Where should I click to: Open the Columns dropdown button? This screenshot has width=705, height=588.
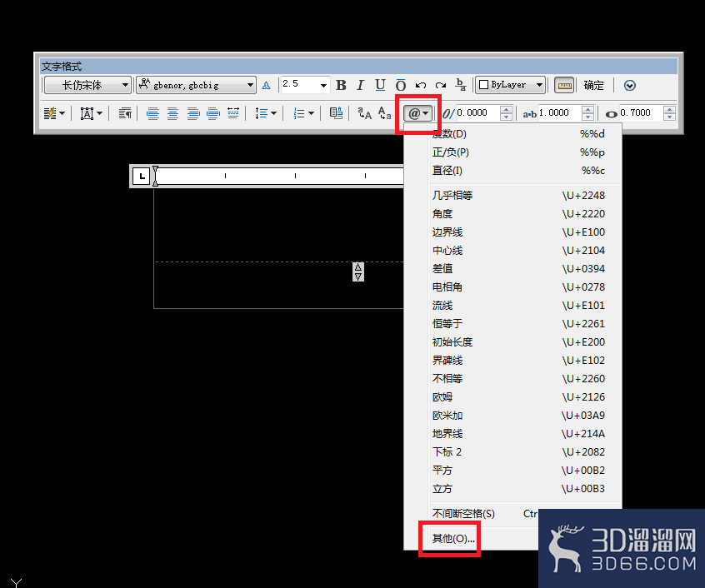pos(54,113)
